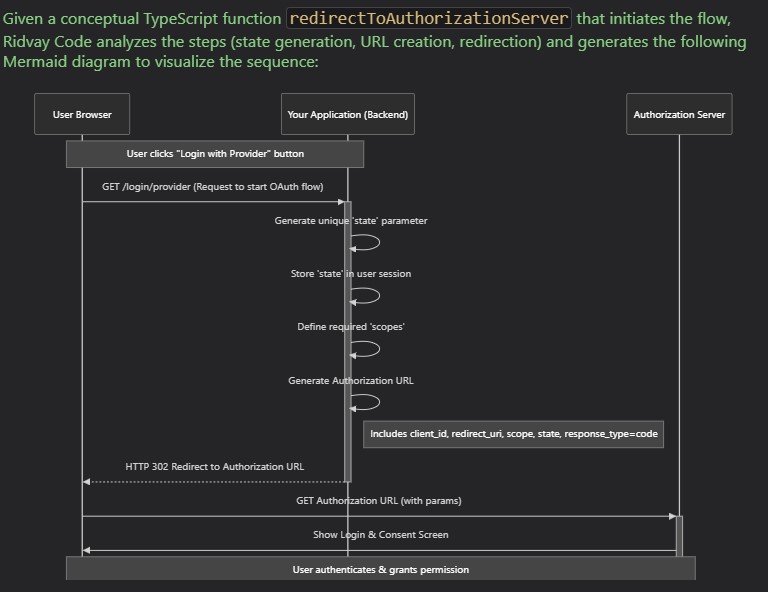This screenshot has width=768, height=592.
Task: Click 'Define required scopes' label
Action: (351, 327)
